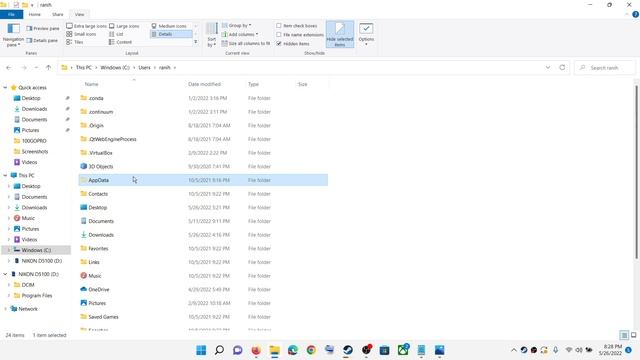Switch to Tiles layout

click(x=75, y=42)
